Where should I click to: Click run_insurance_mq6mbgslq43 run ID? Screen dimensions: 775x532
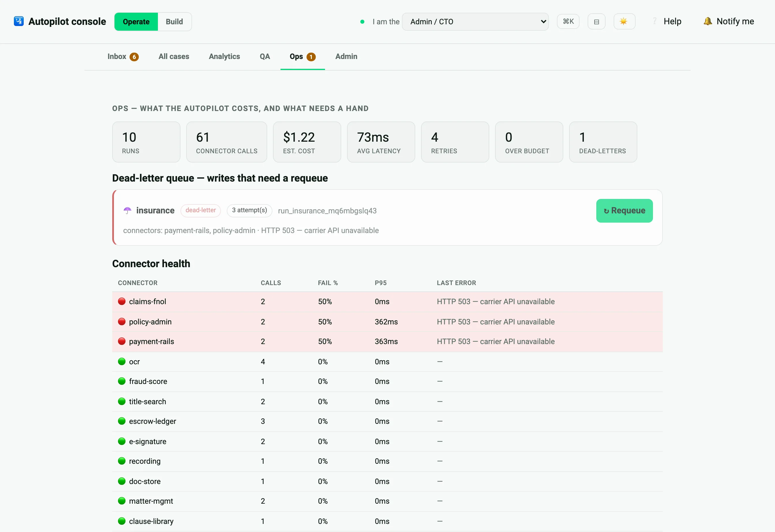[x=327, y=211]
